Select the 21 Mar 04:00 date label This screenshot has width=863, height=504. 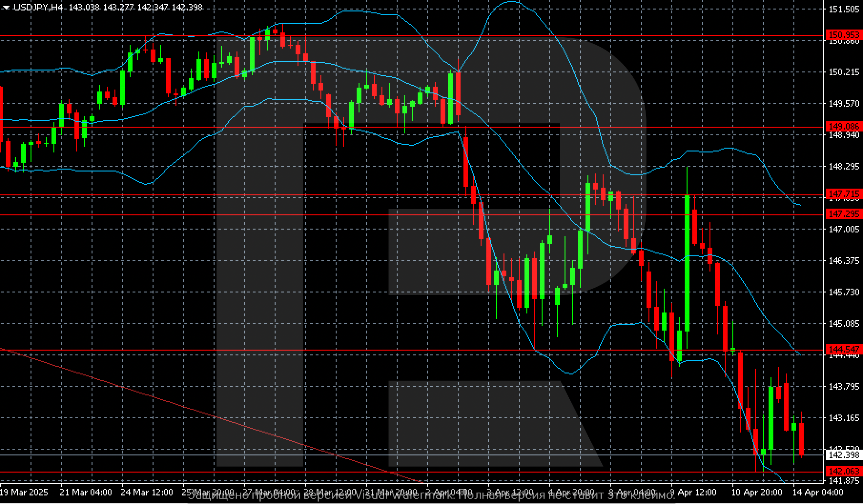tap(86, 492)
